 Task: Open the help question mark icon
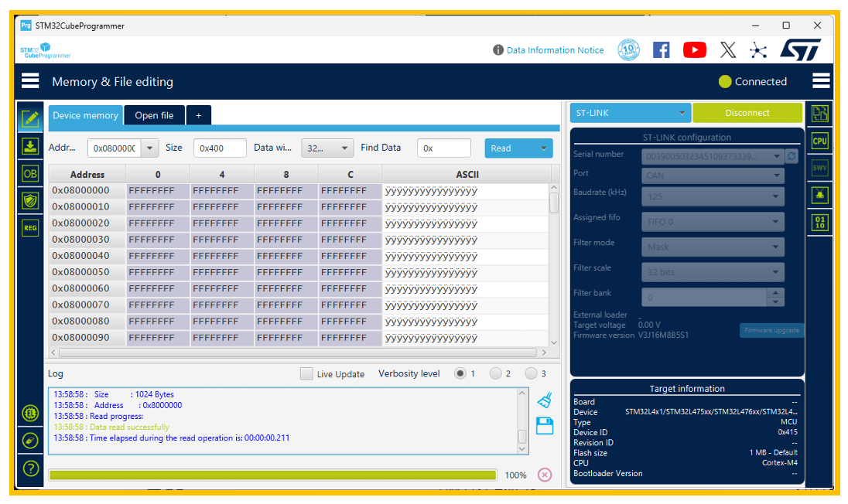pyautogui.click(x=30, y=468)
